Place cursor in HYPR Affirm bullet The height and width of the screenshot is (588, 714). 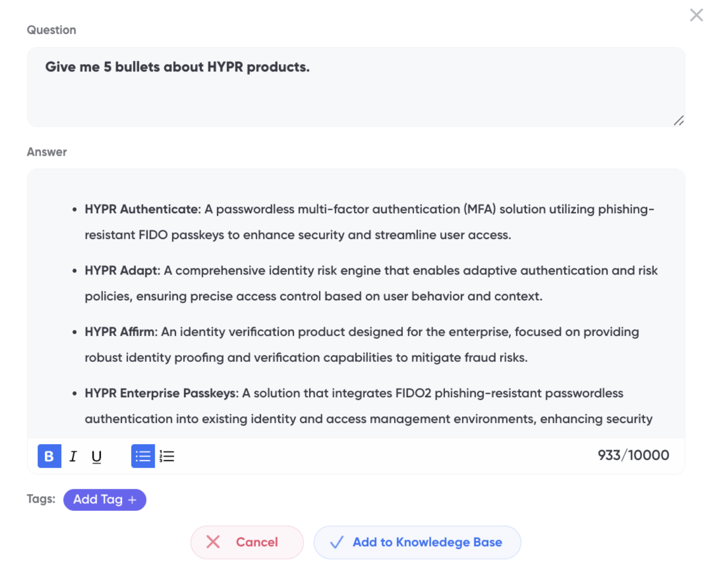coord(362,344)
